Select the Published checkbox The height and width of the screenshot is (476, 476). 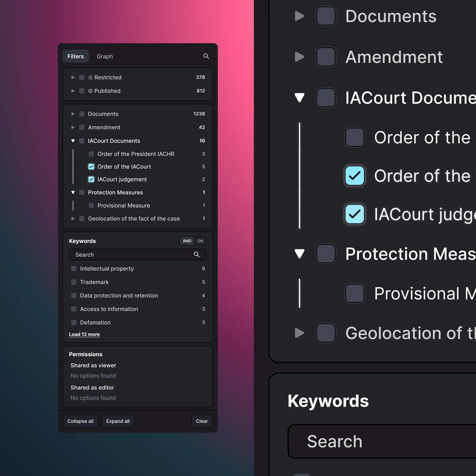click(x=82, y=91)
